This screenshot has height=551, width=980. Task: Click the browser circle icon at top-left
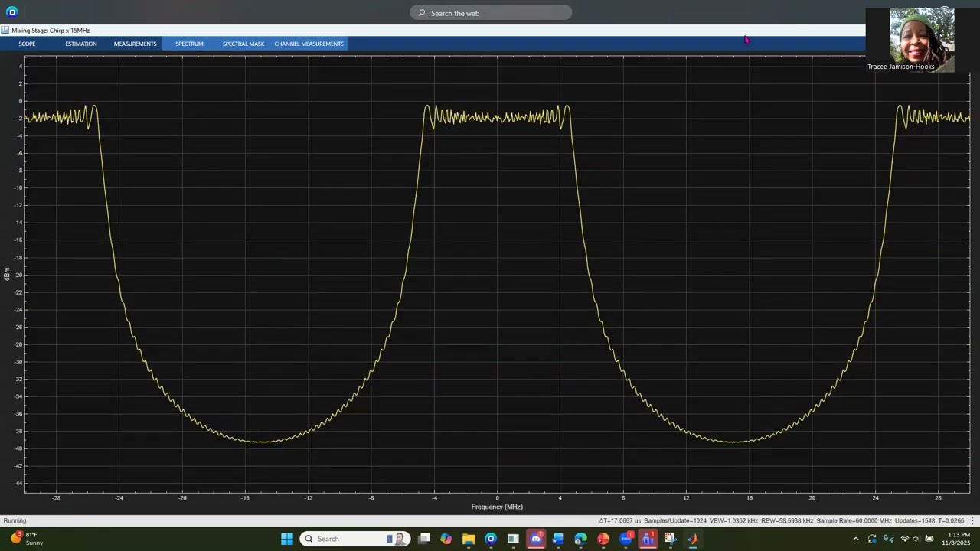point(11,12)
